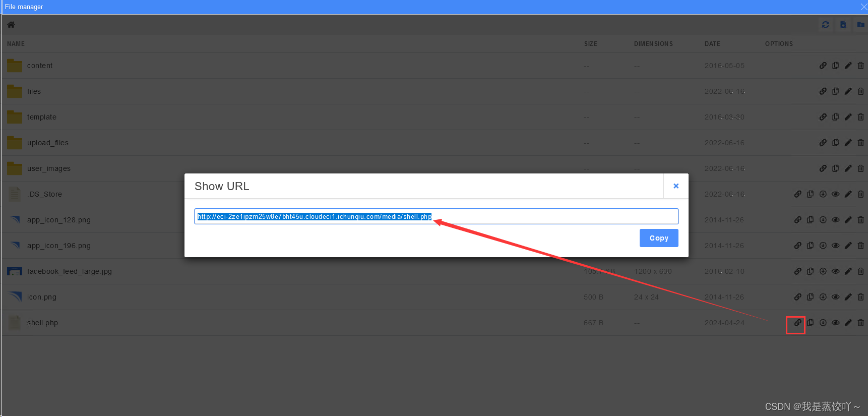This screenshot has width=868, height=417.
Task: Select app_icon_196.png file name
Action: [x=59, y=246]
